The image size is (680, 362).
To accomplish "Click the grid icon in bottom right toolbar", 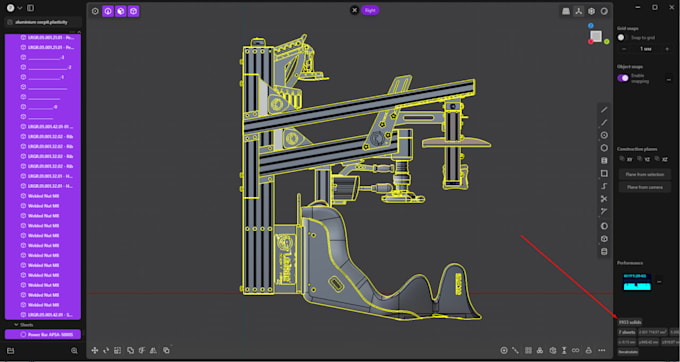I will click(528, 350).
